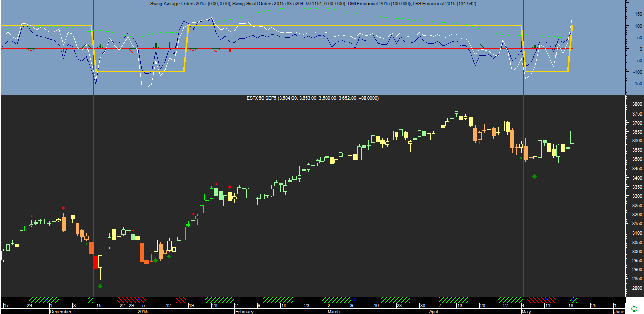Click the 'April' month label on time axis

click(x=433, y=311)
